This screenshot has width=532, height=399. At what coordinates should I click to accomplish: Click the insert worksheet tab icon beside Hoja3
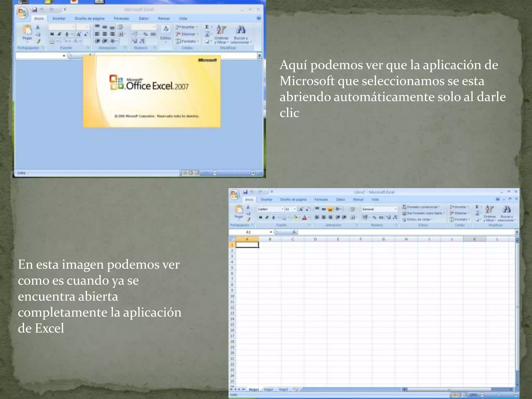(x=296, y=389)
